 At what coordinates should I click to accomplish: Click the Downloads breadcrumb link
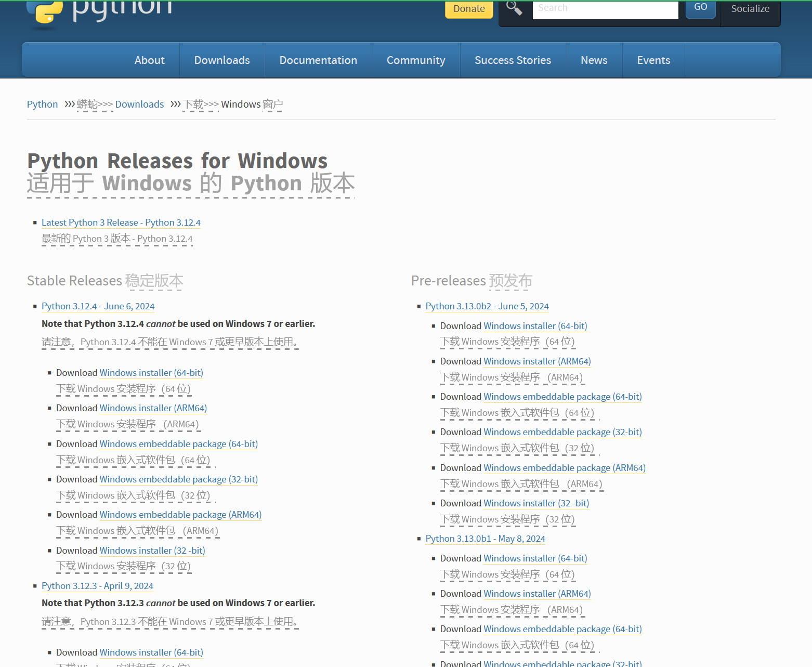tap(139, 104)
